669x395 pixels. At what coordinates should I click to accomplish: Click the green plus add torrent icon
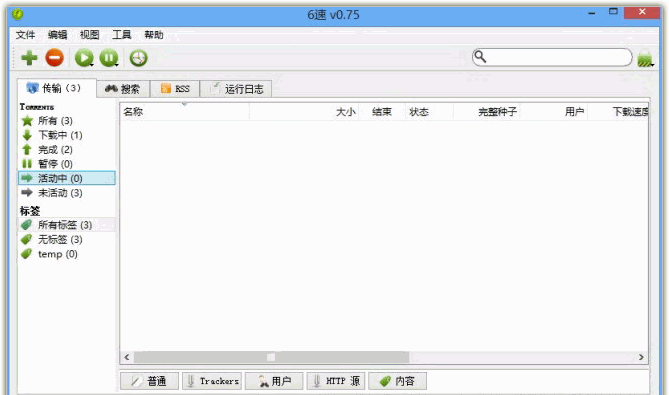[29, 58]
